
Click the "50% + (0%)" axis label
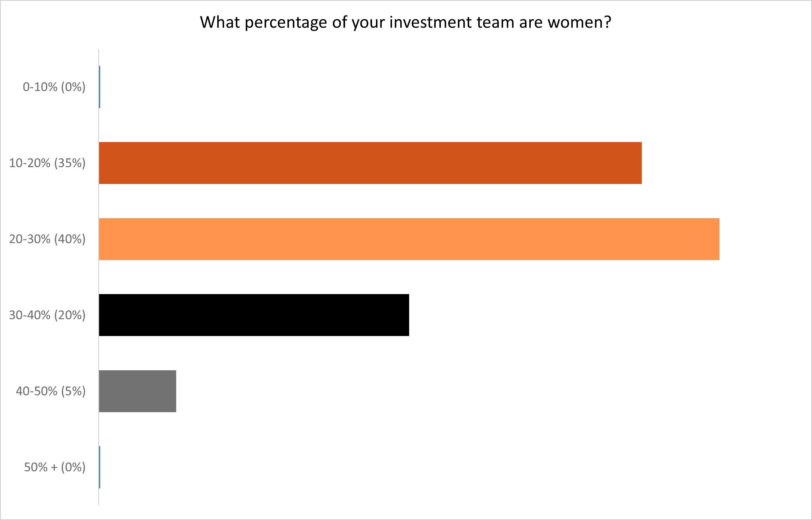tap(55, 467)
